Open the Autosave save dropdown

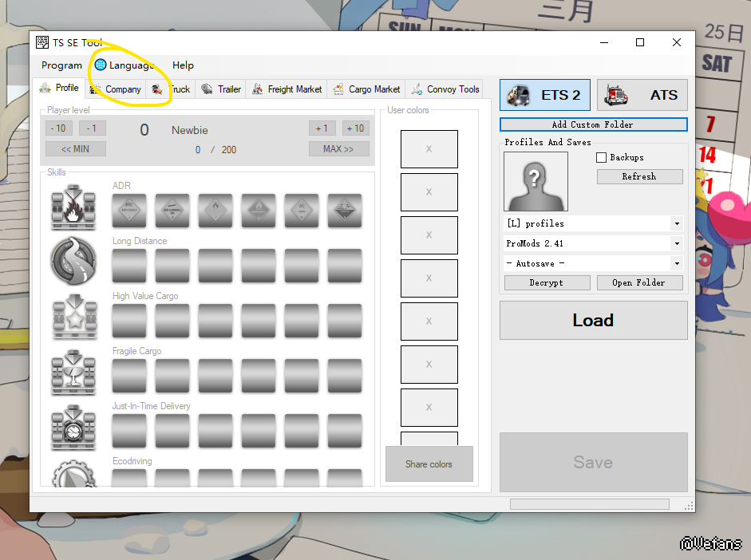(594, 263)
